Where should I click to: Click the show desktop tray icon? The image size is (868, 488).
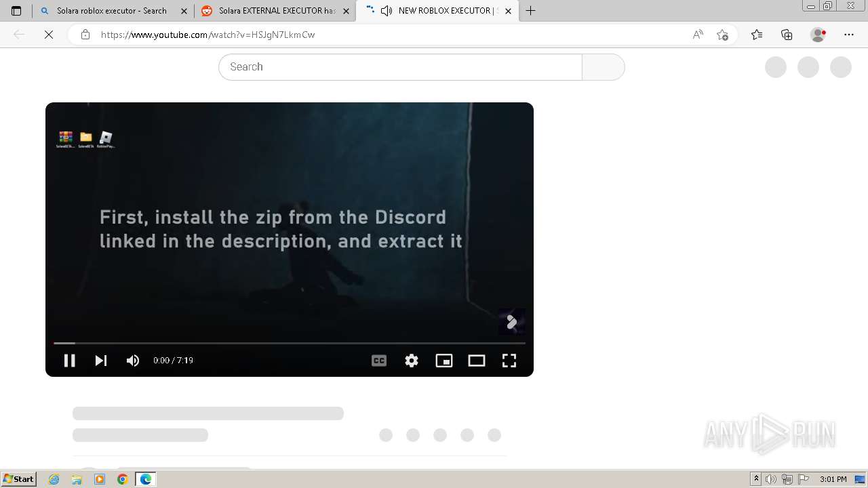point(861,479)
